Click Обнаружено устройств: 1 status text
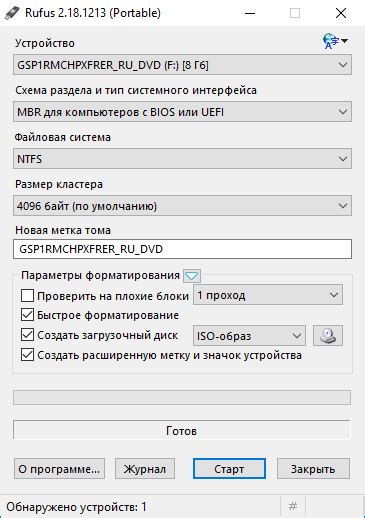 76,507
